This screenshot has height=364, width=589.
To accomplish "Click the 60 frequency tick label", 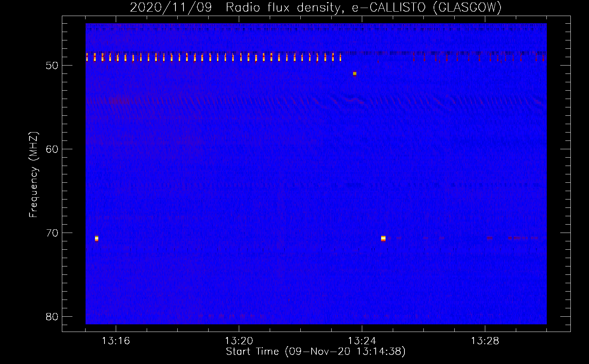I will [x=52, y=149].
